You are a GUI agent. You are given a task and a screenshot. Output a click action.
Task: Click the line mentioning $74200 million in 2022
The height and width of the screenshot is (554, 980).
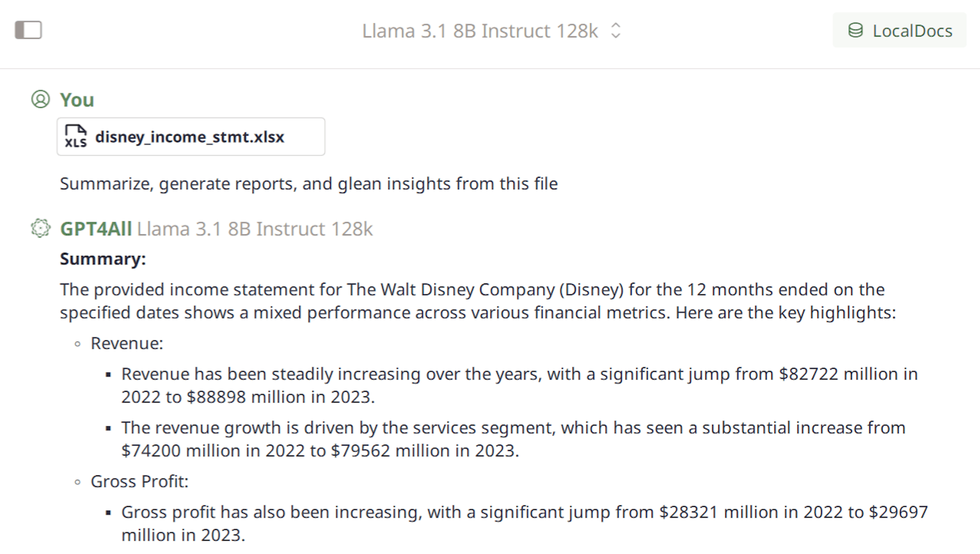click(320, 451)
